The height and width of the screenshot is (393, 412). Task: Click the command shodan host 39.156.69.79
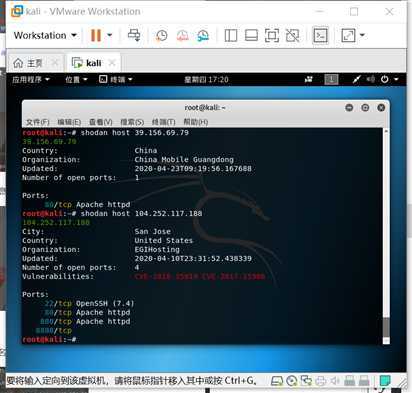[x=135, y=133]
